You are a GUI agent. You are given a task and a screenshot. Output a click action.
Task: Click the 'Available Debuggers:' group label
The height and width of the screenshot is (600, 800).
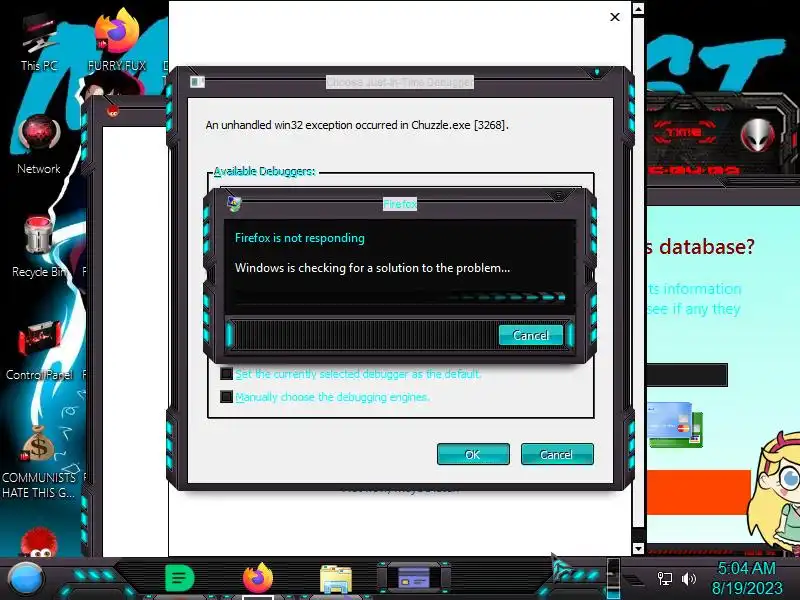264,171
